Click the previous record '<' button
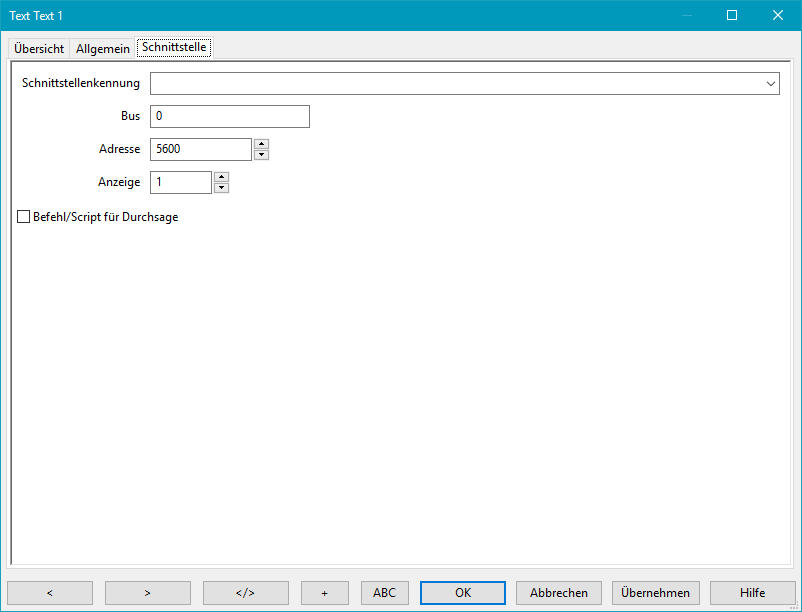802x612 pixels. (50, 593)
